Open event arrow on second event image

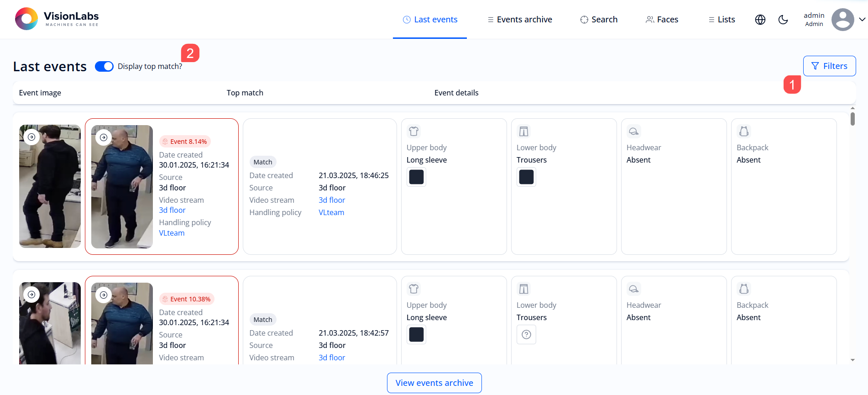(x=31, y=295)
